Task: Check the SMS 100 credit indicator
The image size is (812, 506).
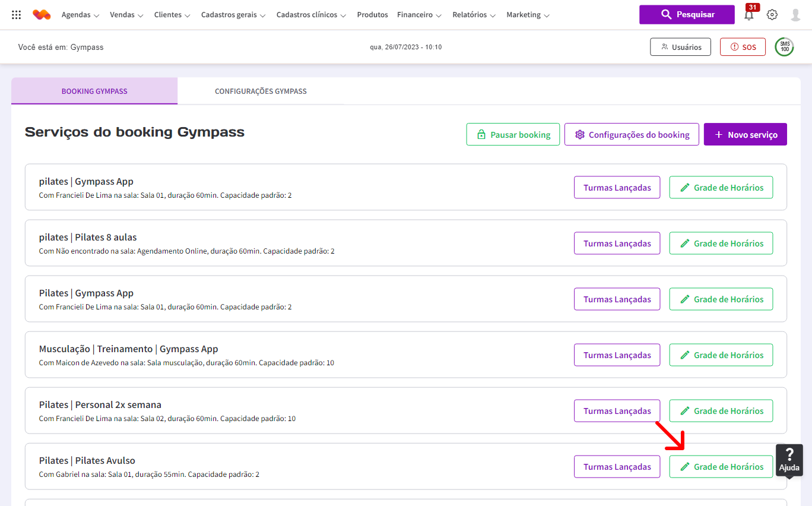Action: pyautogui.click(x=785, y=47)
